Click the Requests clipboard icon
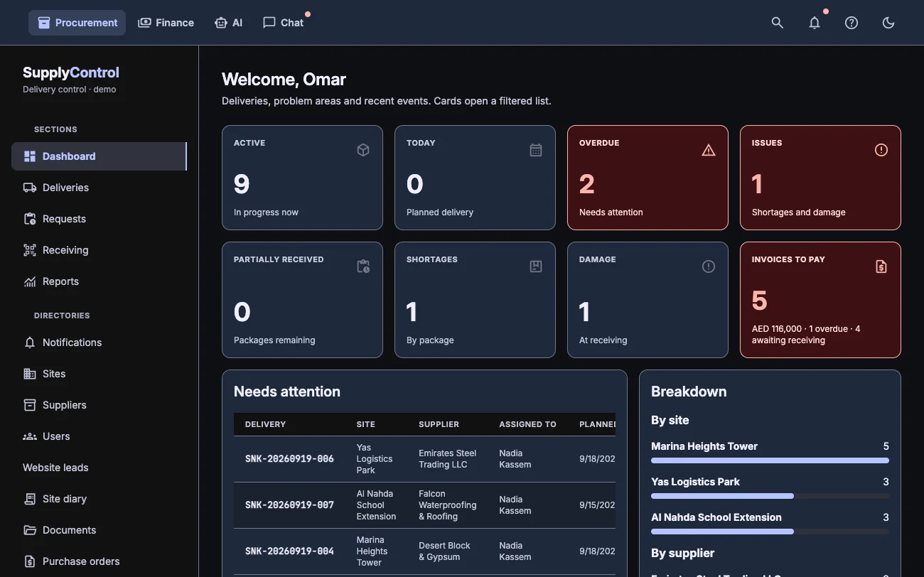The width and height of the screenshot is (924, 577). [x=30, y=219]
